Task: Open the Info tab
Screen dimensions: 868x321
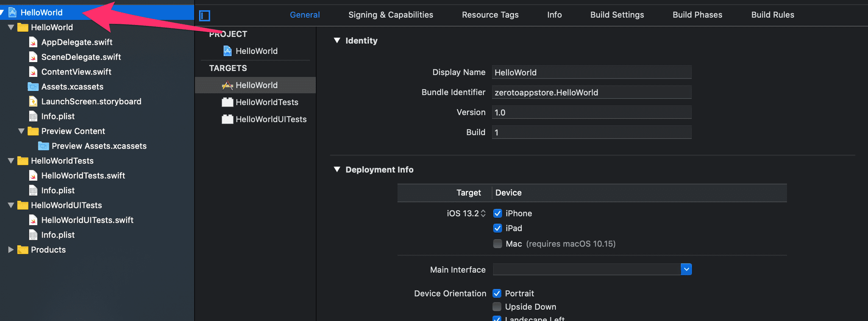Action: point(554,15)
